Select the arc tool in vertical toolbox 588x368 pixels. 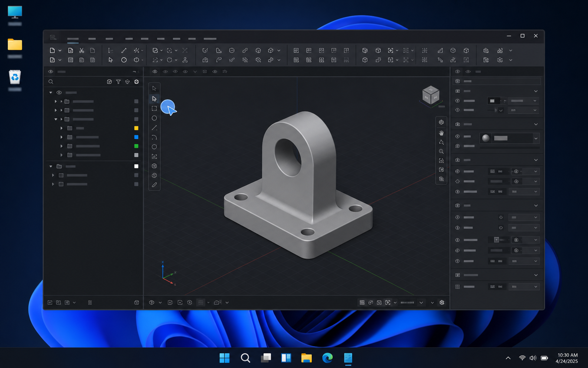tap(154, 137)
